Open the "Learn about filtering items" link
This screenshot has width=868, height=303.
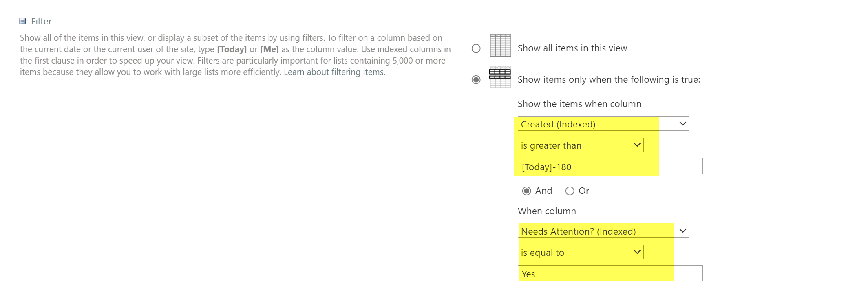point(334,72)
